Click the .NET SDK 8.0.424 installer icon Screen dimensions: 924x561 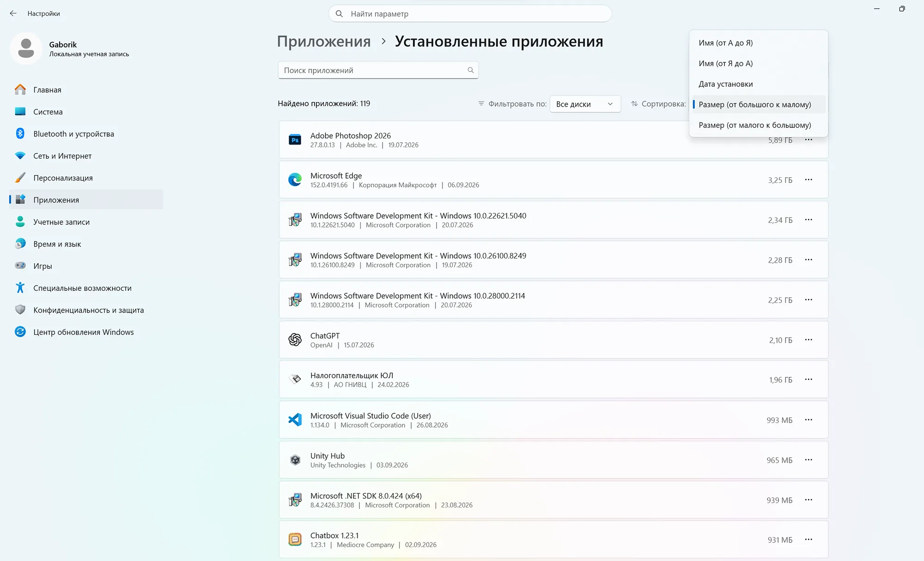[x=295, y=500]
